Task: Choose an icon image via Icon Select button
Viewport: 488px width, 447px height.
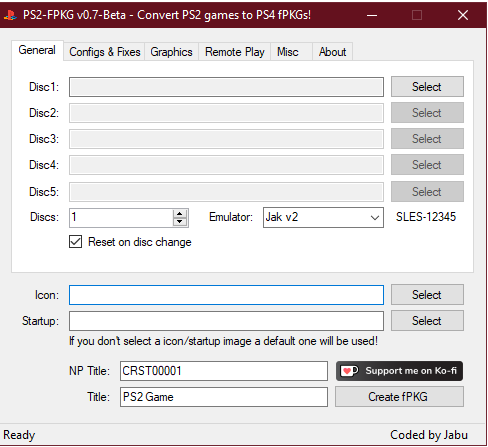Action: pos(427,295)
